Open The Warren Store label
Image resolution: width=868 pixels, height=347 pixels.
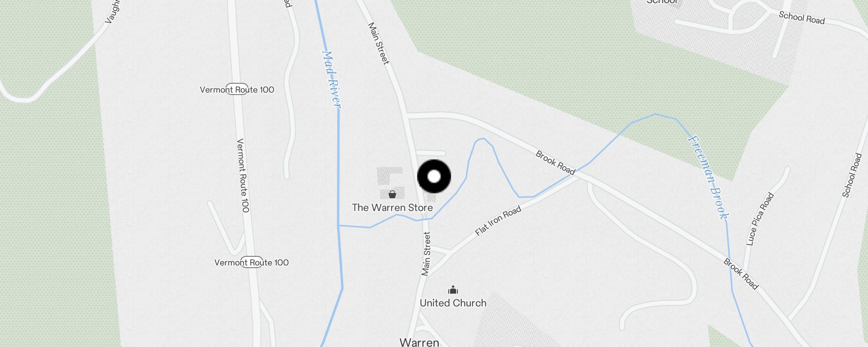[x=392, y=208]
